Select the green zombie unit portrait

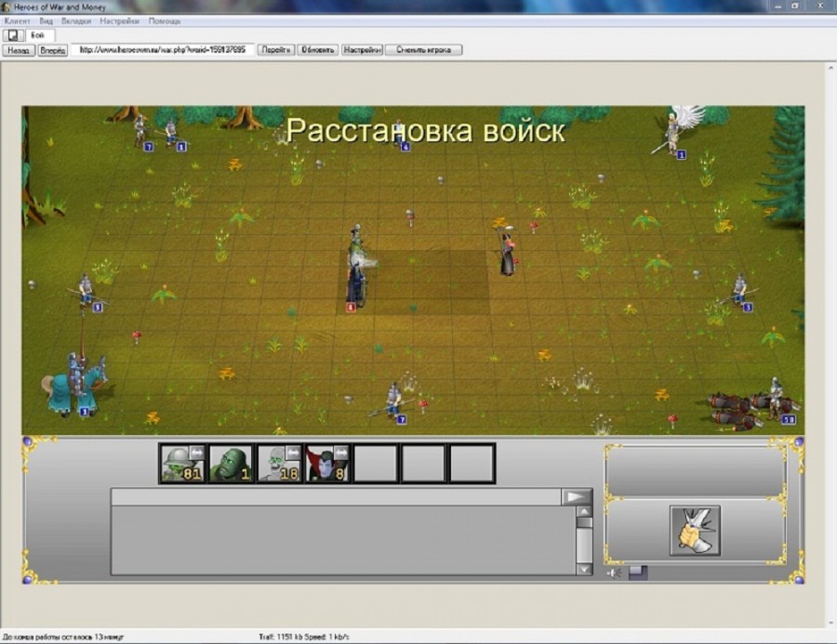(x=231, y=463)
